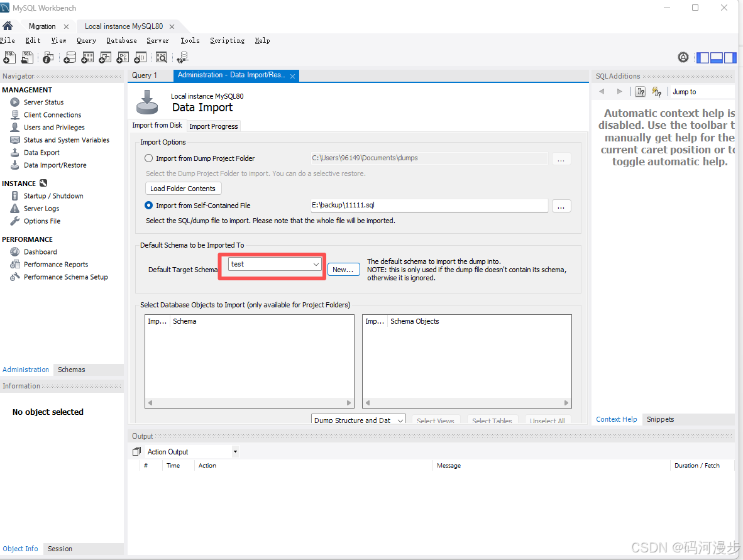The height and width of the screenshot is (560, 743).
Task: Get context help for caret position
Action: pos(641,91)
